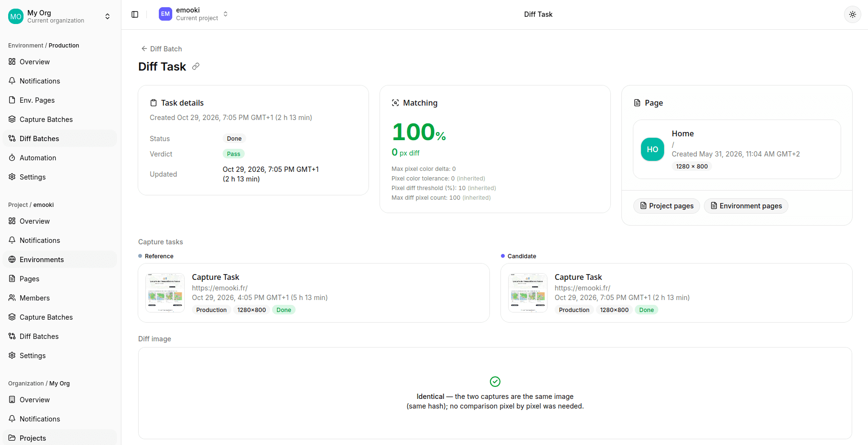
Task: Click the Organization Notifications bell icon
Action: 12,419
